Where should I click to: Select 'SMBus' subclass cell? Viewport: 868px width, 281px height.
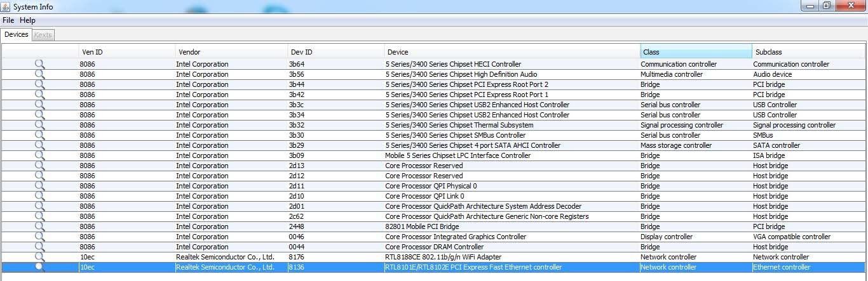click(809, 135)
